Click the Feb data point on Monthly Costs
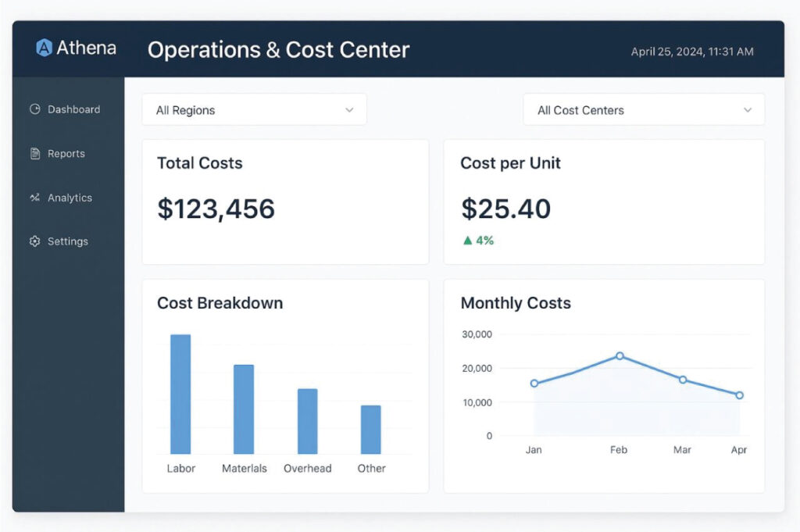The height and width of the screenshot is (532, 800). pyautogui.click(x=620, y=355)
